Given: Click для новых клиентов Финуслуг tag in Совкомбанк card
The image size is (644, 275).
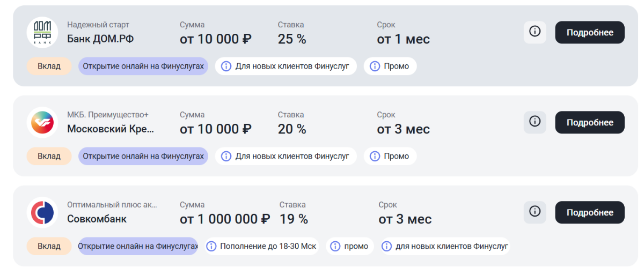Looking at the screenshot, I should click(445, 247).
